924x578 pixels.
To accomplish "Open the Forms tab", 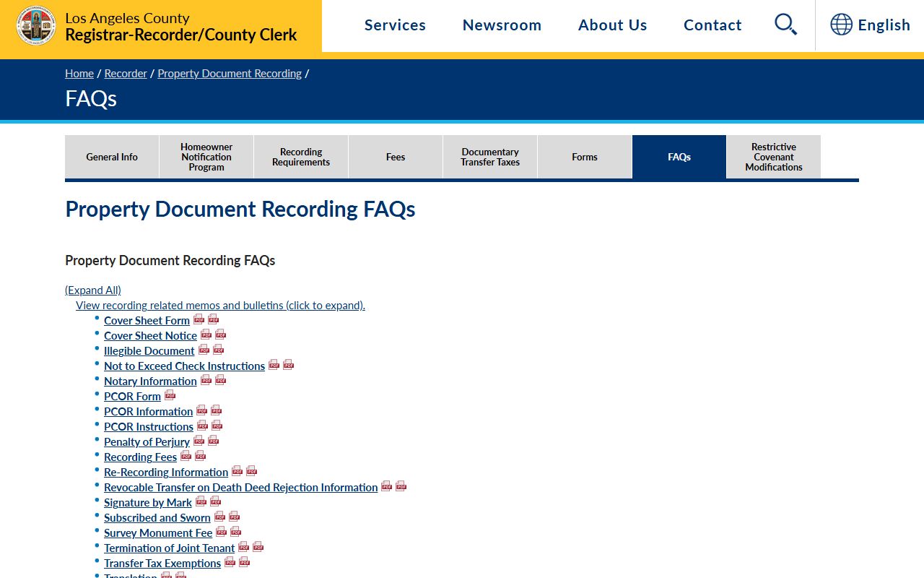I will click(x=585, y=157).
